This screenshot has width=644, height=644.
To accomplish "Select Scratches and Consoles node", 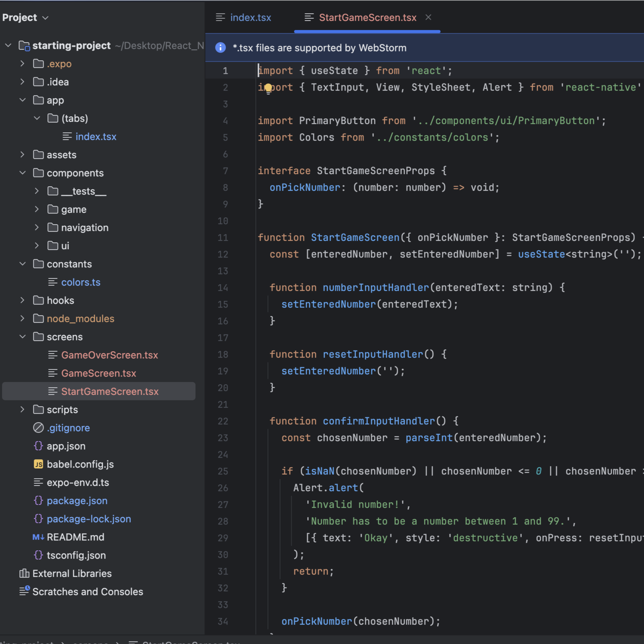I will (88, 592).
